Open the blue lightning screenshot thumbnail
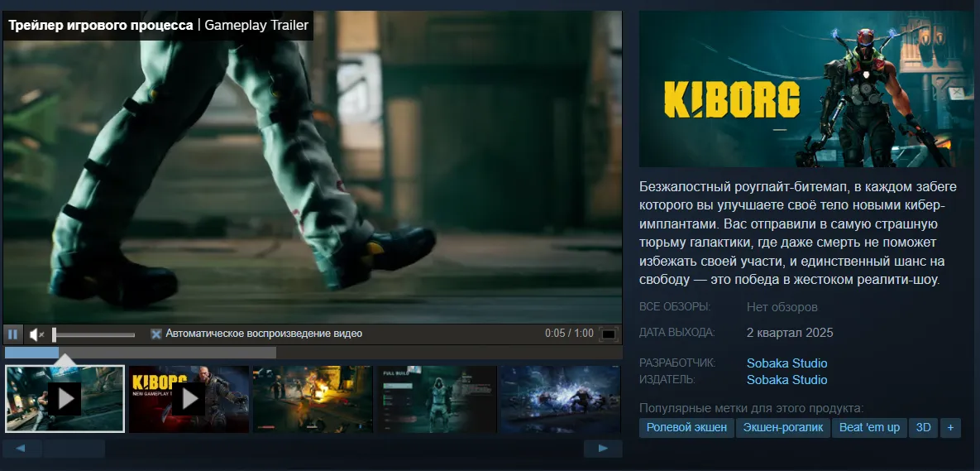 click(x=560, y=399)
